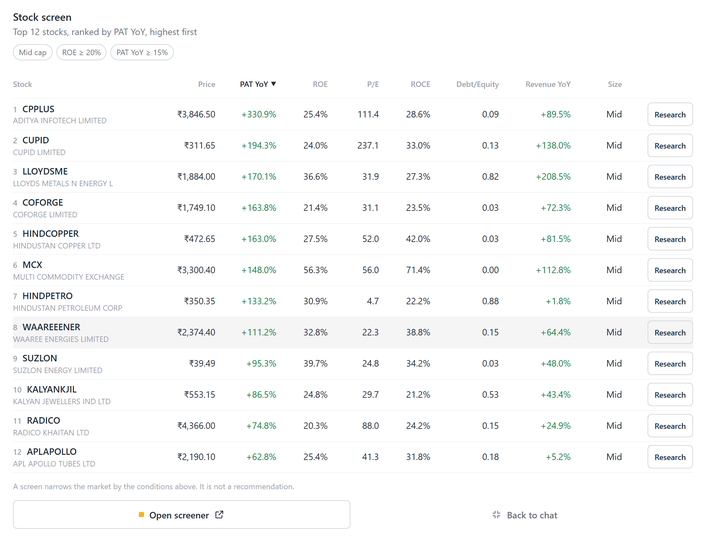Click Revenue YoY value +208.5%

coord(553,177)
